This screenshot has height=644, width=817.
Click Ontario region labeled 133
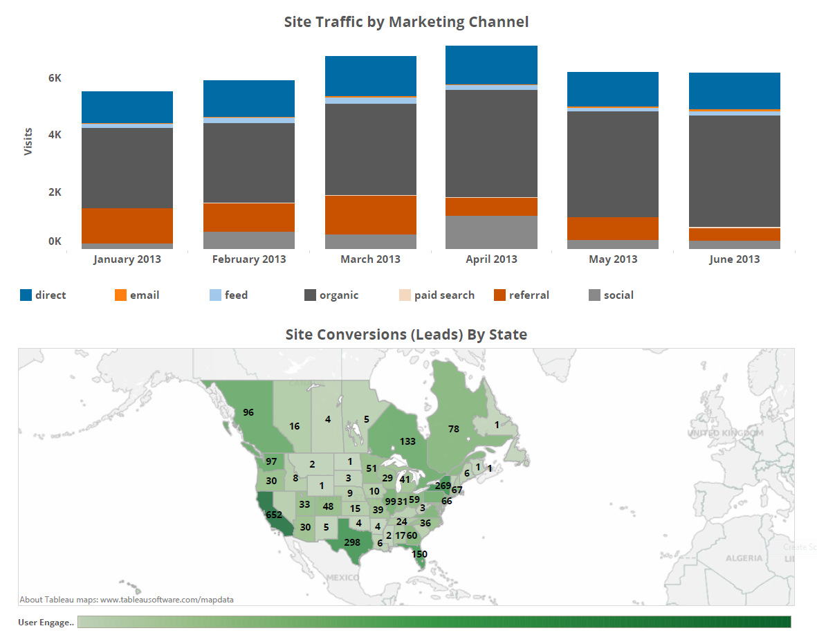[407, 441]
